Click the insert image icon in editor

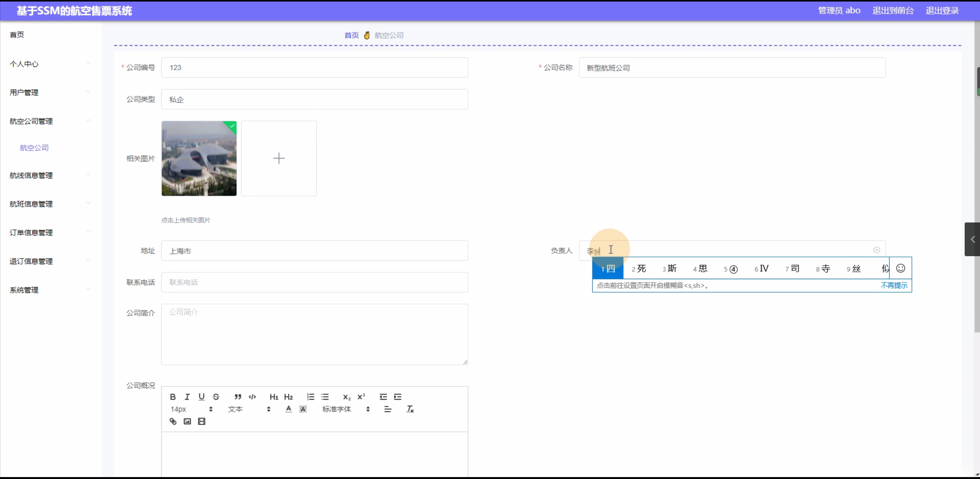click(187, 421)
